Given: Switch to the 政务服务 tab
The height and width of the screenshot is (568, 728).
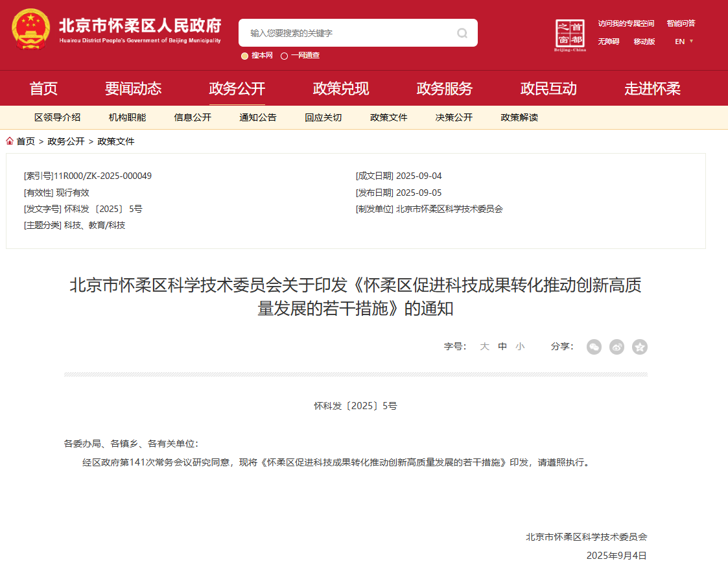Looking at the screenshot, I should coord(443,88).
